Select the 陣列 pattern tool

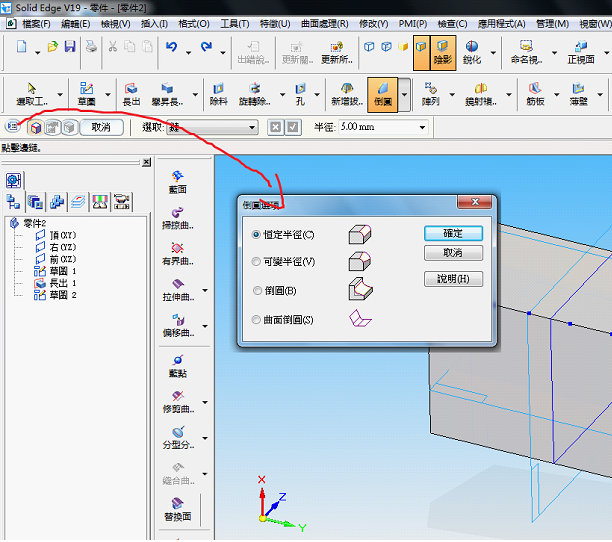(x=431, y=95)
